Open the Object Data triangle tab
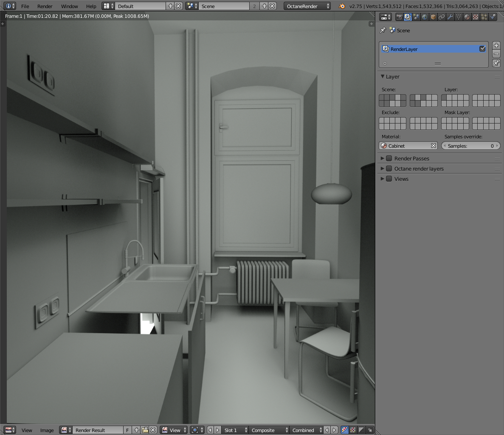This screenshot has width=504, height=435. point(459,17)
